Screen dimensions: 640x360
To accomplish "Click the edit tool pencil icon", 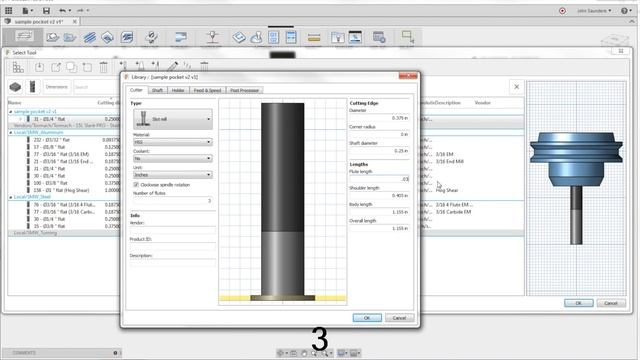I will (173, 66).
